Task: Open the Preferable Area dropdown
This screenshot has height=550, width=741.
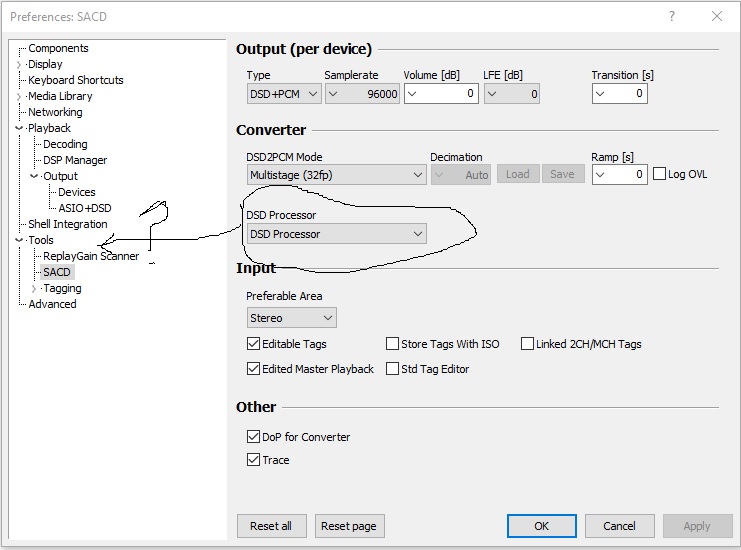Action: point(291,318)
